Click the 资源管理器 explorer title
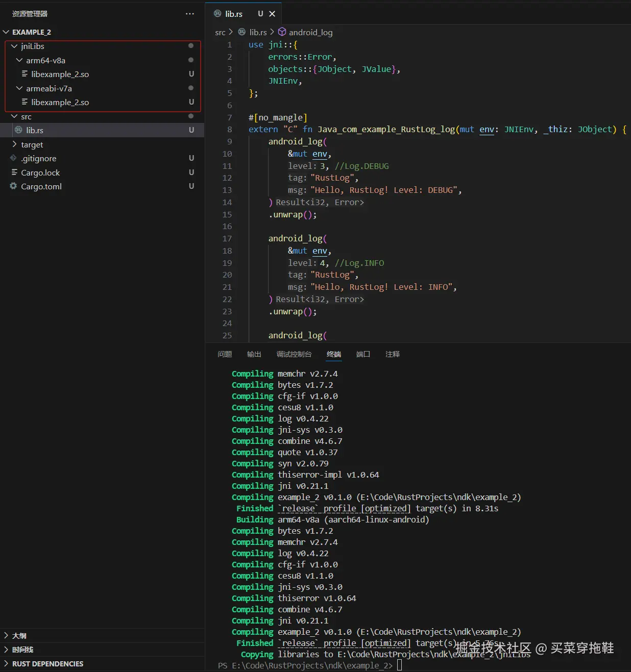 [x=30, y=14]
